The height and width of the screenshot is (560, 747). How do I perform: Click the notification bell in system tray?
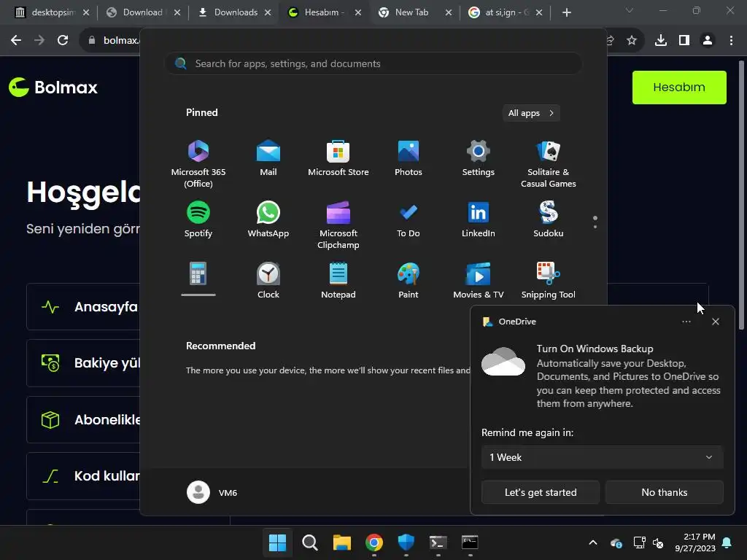[x=727, y=542]
